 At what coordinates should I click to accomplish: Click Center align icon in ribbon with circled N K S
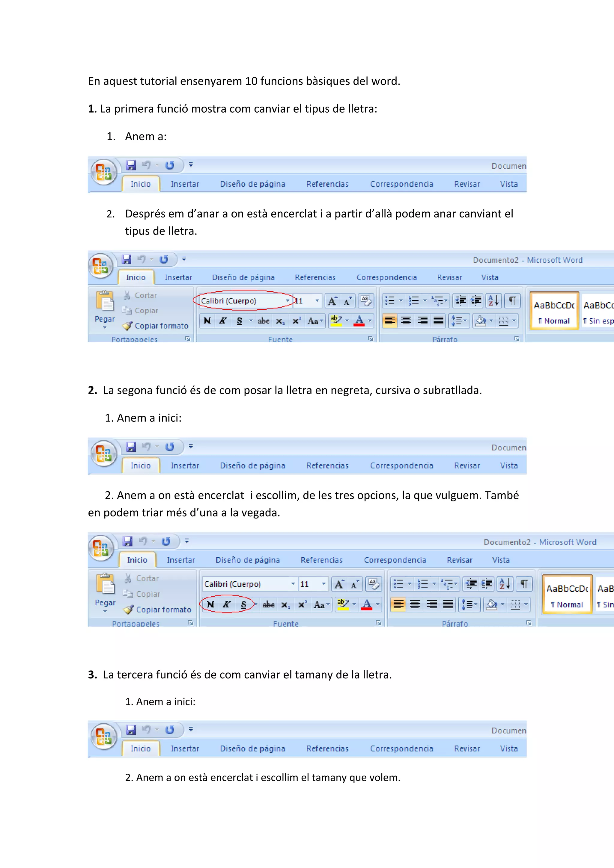pyautogui.click(x=415, y=604)
